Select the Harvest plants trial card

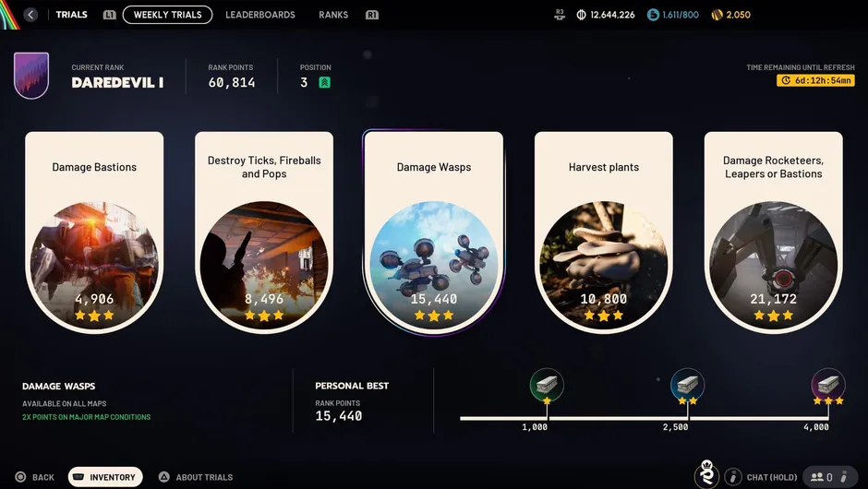coord(603,233)
